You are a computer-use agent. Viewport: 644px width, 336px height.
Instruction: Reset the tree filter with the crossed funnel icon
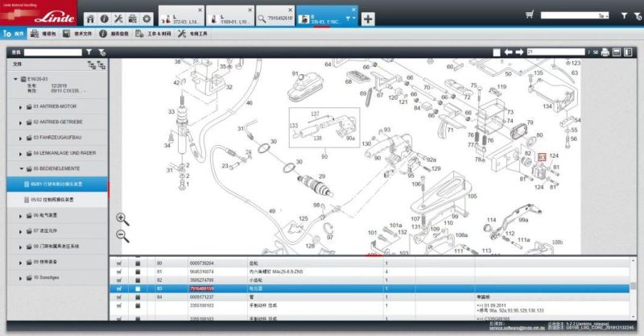pyautogui.click(x=102, y=52)
